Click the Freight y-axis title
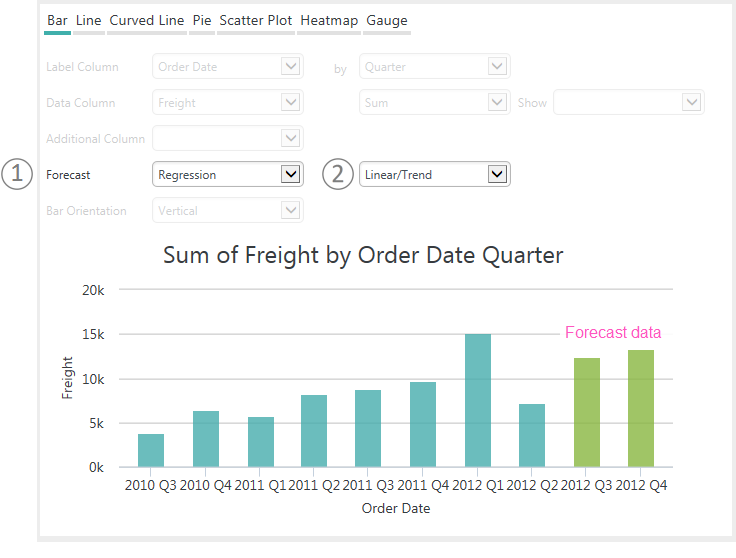Screen dimensions: 736x558 pos(68,378)
